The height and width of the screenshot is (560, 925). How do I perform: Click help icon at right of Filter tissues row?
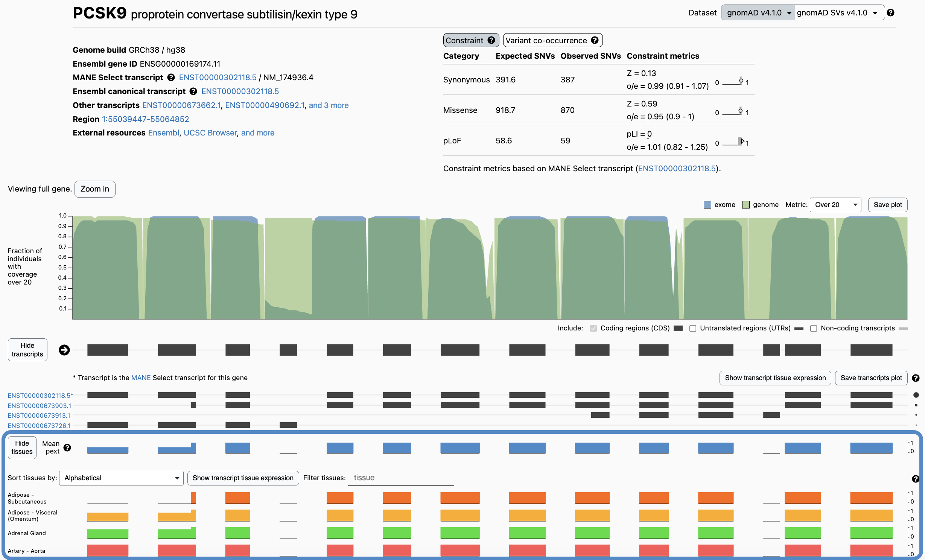(916, 479)
